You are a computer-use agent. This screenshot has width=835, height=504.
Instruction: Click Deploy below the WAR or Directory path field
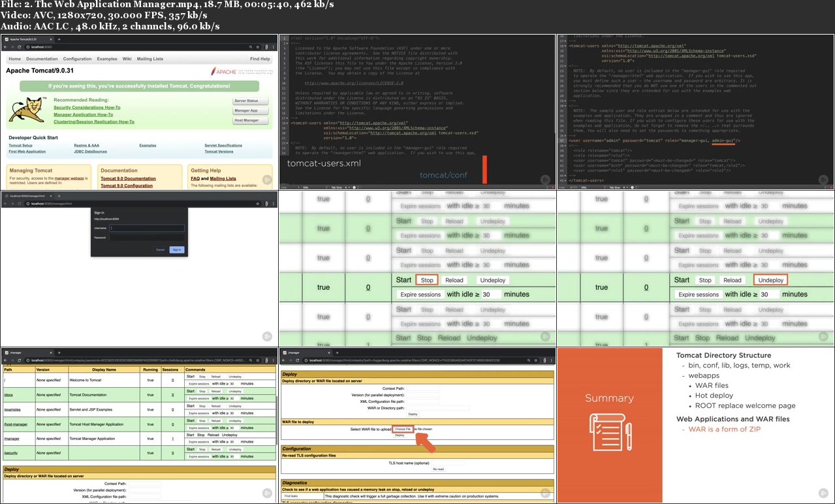[x=413, y=414]
